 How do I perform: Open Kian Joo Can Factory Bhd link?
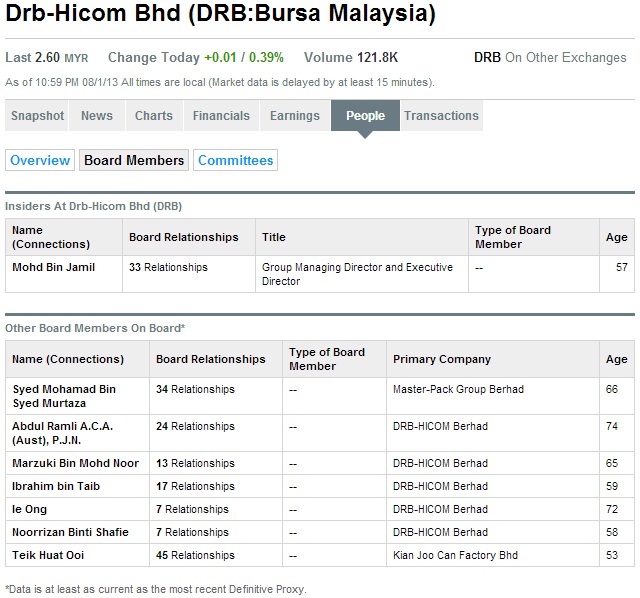[455, 555]
